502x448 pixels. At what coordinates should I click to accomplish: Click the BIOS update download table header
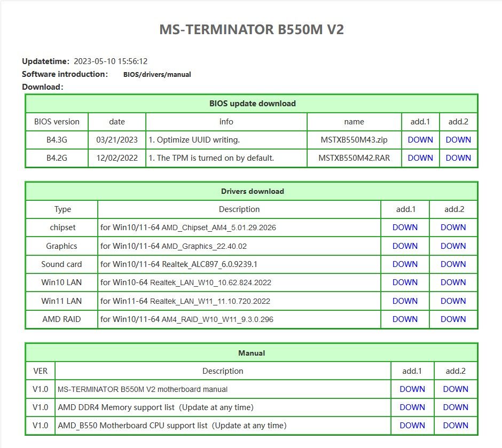tap(252, 104)
